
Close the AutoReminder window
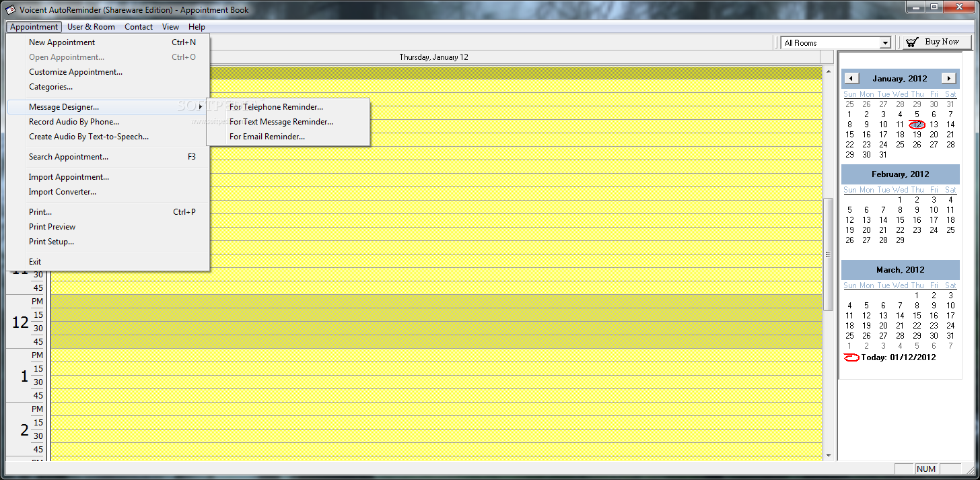(959, 7)
